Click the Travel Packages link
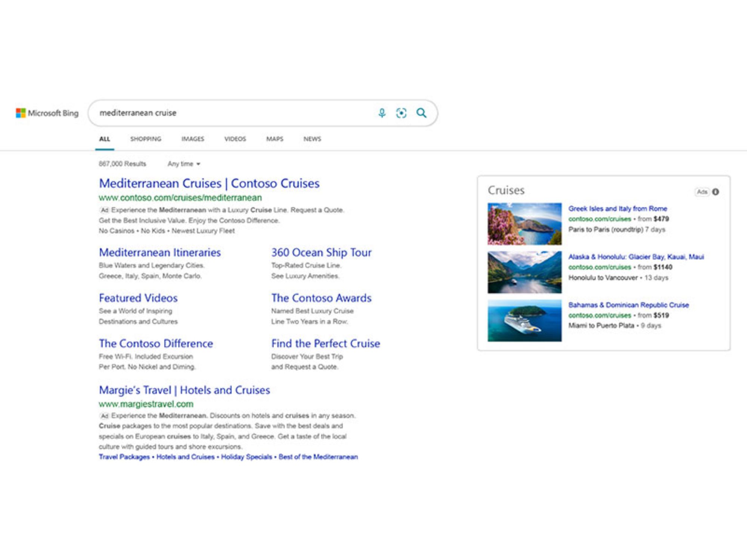Screen dimensions: 747x560 pyautogui.click(x=124, y=457)
